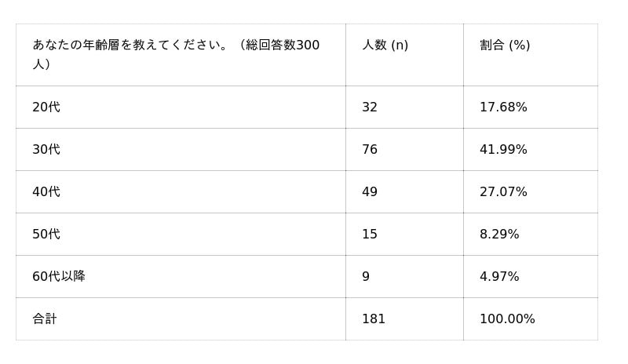Click the 20代 row label
This screenshot has width=628, height=364.
pyautogui.click(x=46, y=107)
